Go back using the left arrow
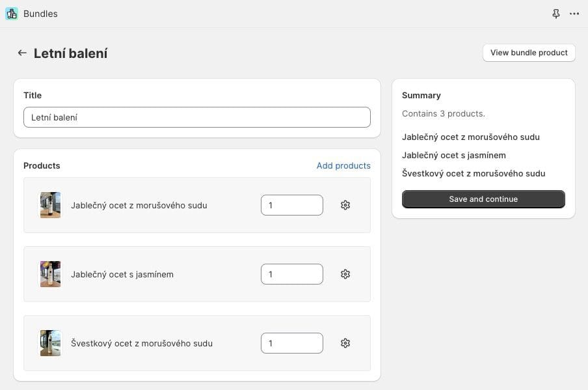This screenshot has height=390, width=588. click(22, 53)
